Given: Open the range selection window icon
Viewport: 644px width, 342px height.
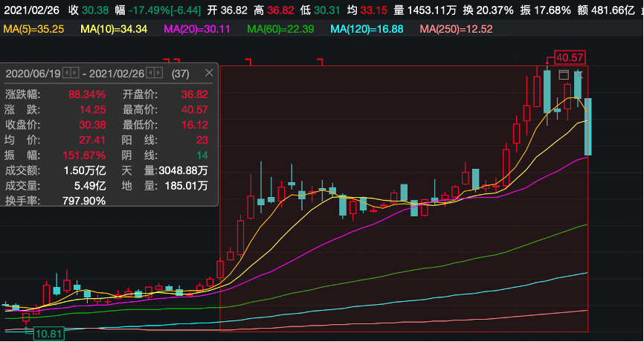Looking at the screenshot, I should (564, 75).
